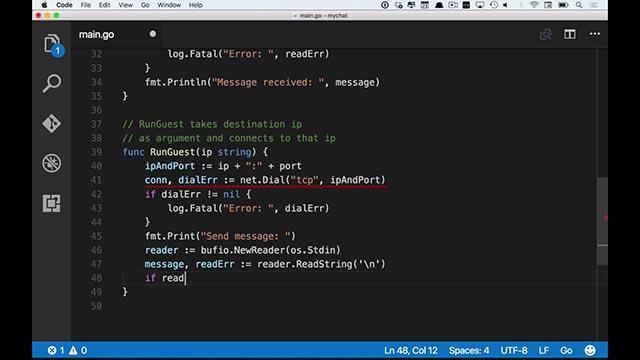Screen dimensions: 640x360
Task: Split the editor with the split icon
Action: tap(570, 34)
